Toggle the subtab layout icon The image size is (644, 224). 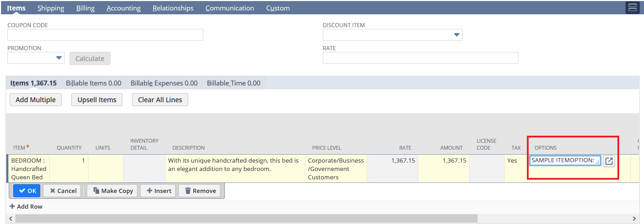[632, 7]
